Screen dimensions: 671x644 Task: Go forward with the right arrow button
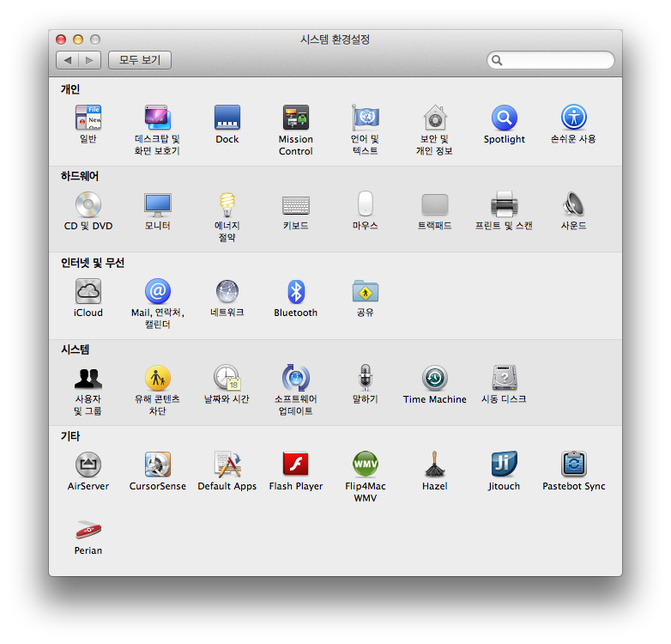tap(90, 60)
